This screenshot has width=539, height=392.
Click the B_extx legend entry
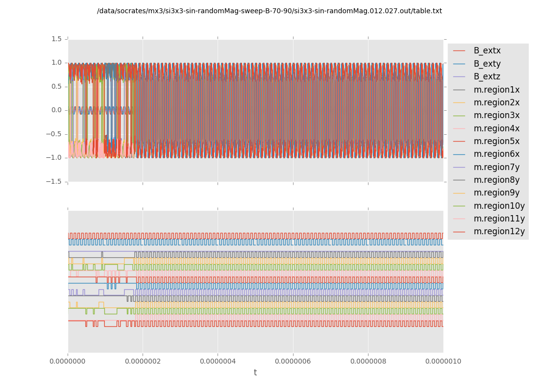click(x=487, y=51)
